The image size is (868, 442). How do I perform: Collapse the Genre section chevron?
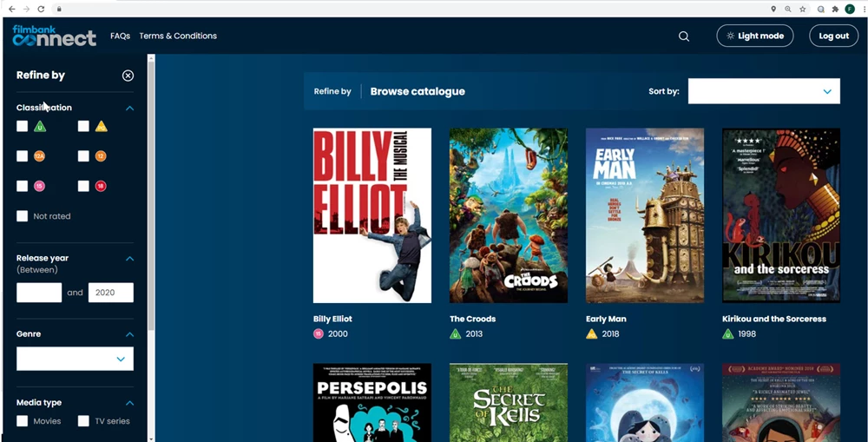[129, 334]
